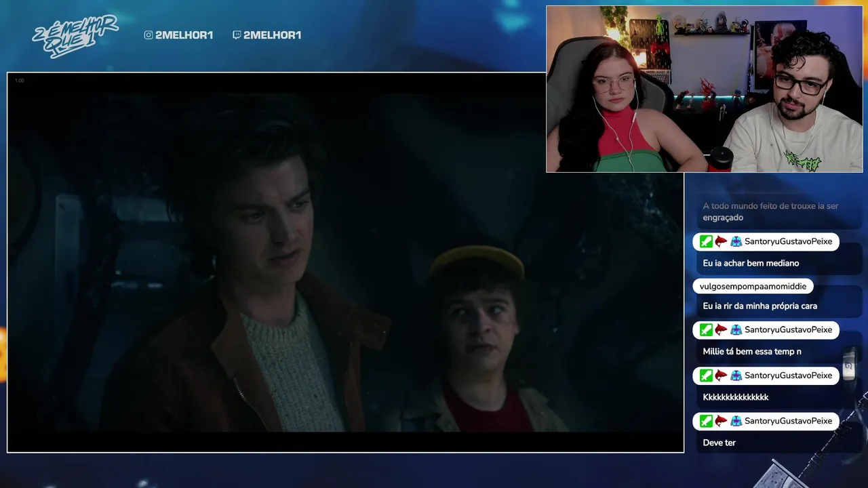
Task: Click the streamers' webcam feed
Action: tap(705, 89)
